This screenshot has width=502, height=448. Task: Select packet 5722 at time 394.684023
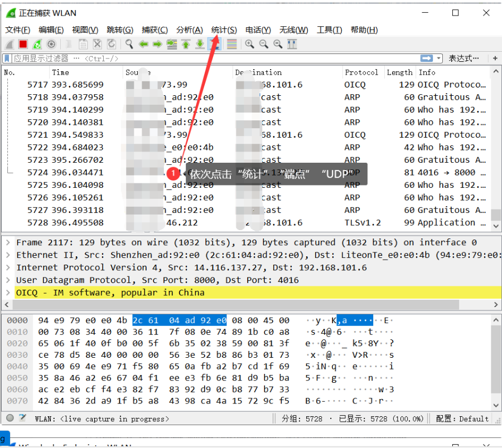coord(246,148)
